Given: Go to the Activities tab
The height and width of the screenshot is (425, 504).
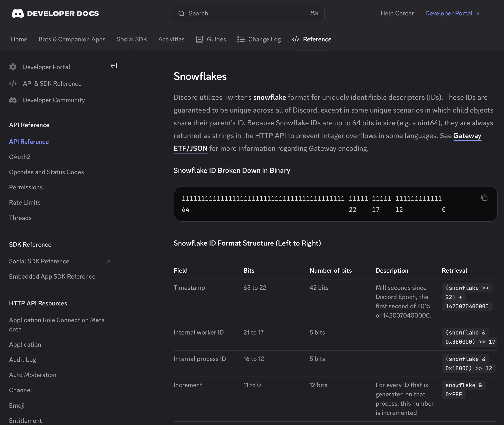Looking at the screenshot, I should coord(171,39).
